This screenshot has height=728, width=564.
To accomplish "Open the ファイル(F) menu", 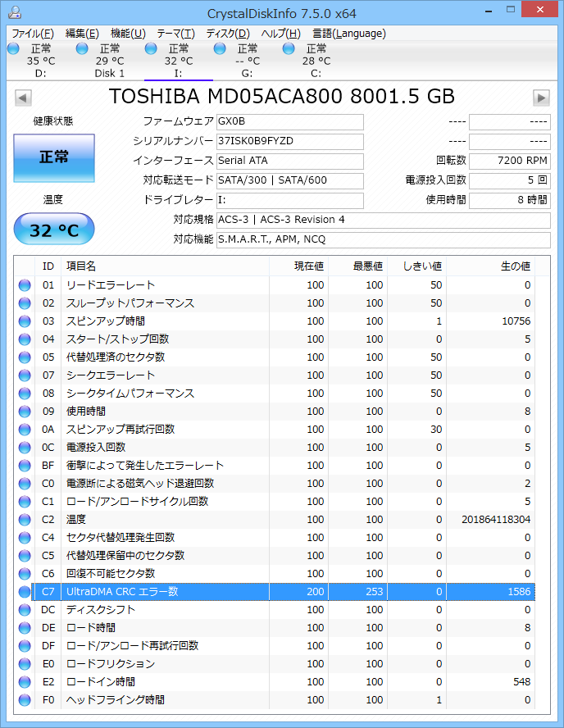I will click(33, 34).
